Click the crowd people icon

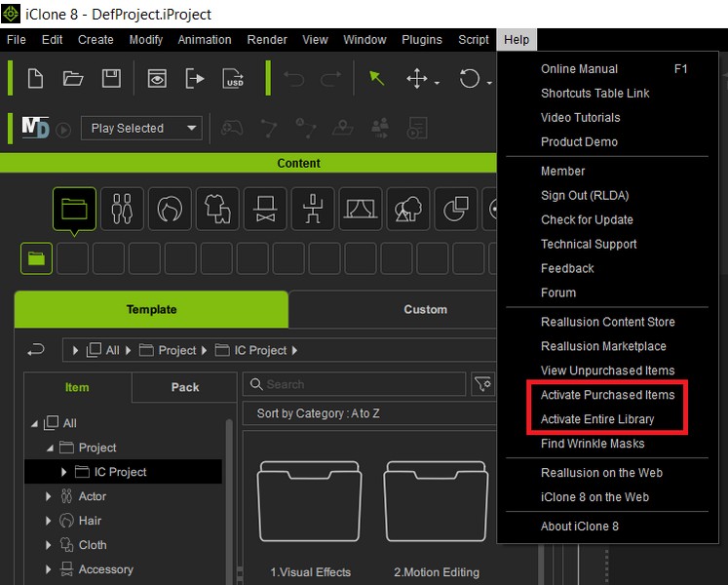[380, 128]
